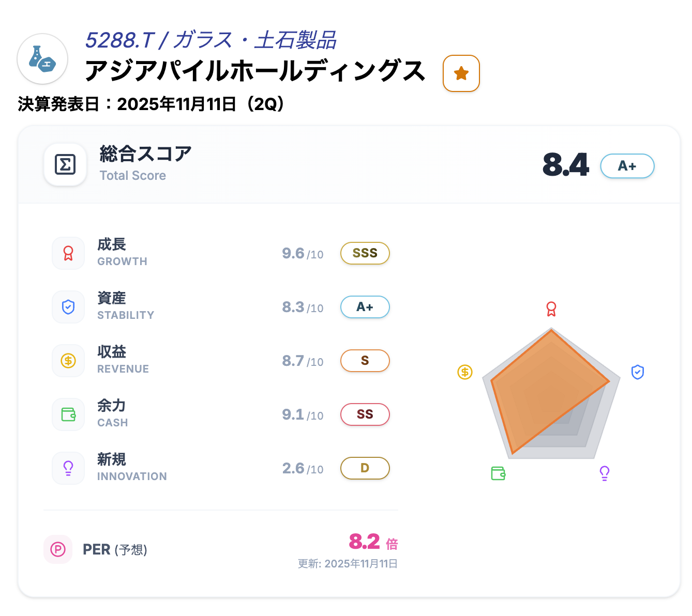Click the green Cash wallet icon in list
Screen dimensions: 692x616
(x=68, y=414)
